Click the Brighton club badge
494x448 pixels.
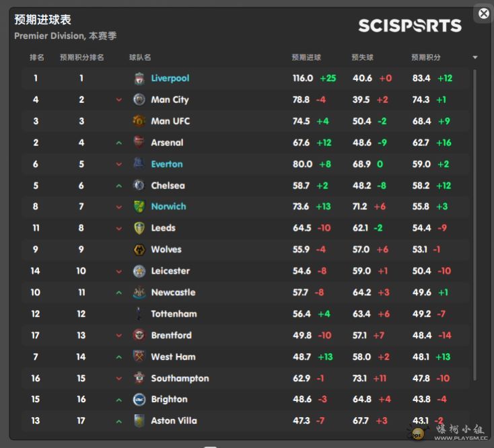click(x=139, y=399)
